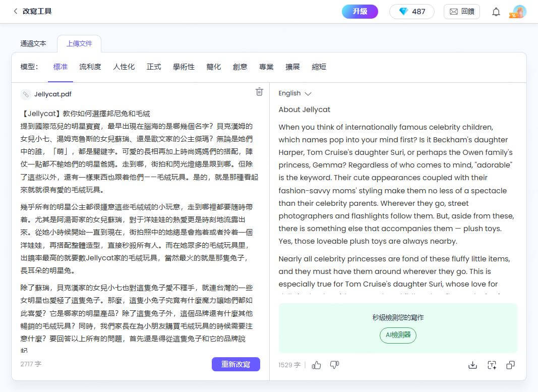
Task: Select the 專業 model
Action: pos(266,67)
